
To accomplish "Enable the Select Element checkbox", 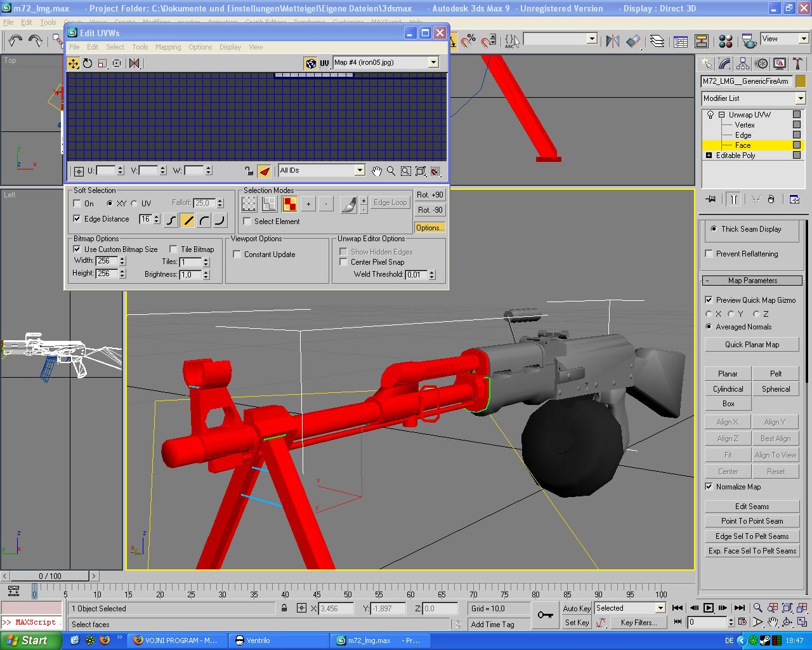I will (247, 222).
